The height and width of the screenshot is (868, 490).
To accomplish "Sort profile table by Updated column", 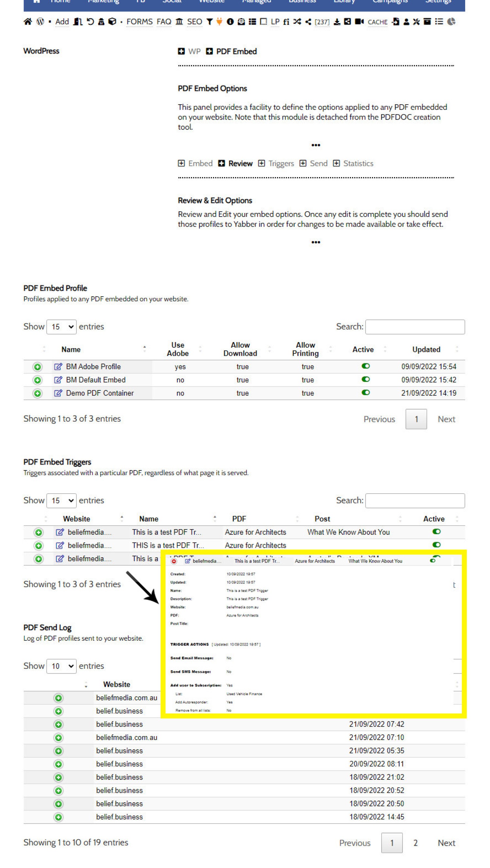I will 426,350.
